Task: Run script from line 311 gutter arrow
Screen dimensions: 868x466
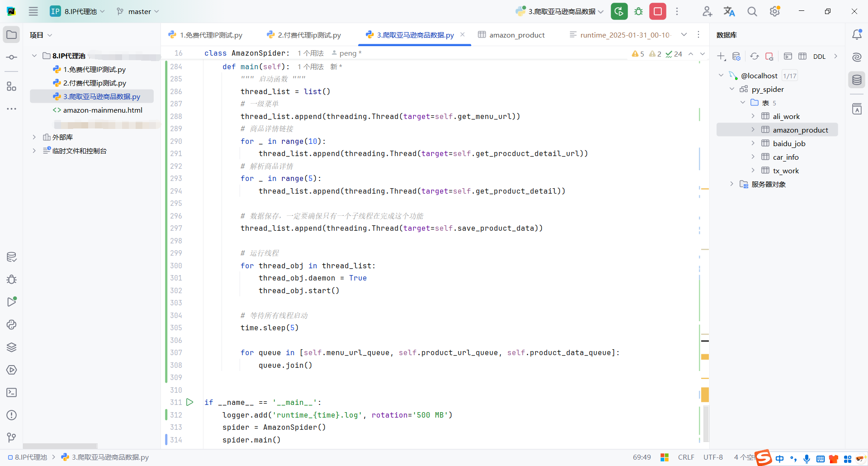Action: point(190,402)
